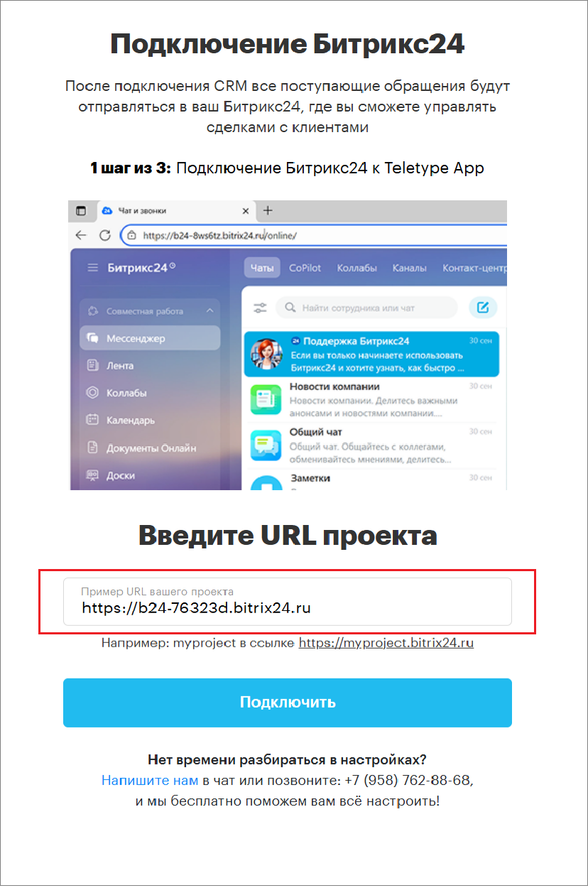The image size is (588, 888).
Task: Click the Найти сотрудника или чат search field
Action: point(366,308)
